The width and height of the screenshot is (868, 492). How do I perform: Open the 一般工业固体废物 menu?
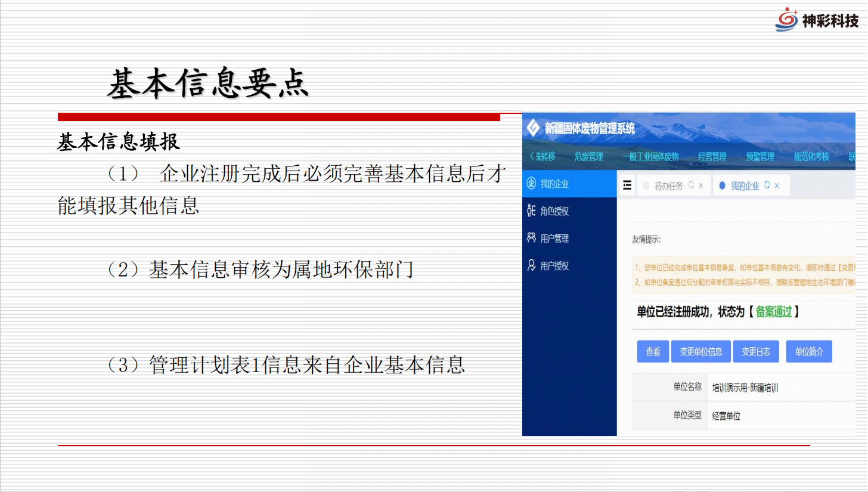click(x=650, y=157)
